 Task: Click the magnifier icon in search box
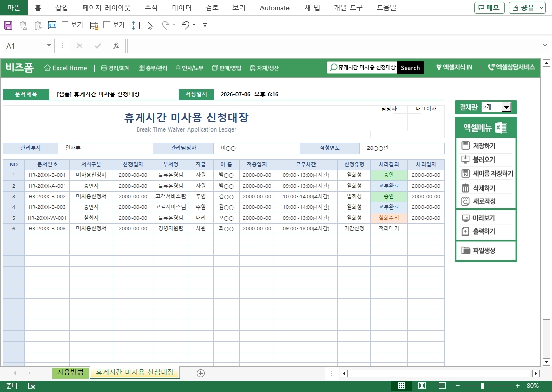pyautogui.click(x=333, y=68)
